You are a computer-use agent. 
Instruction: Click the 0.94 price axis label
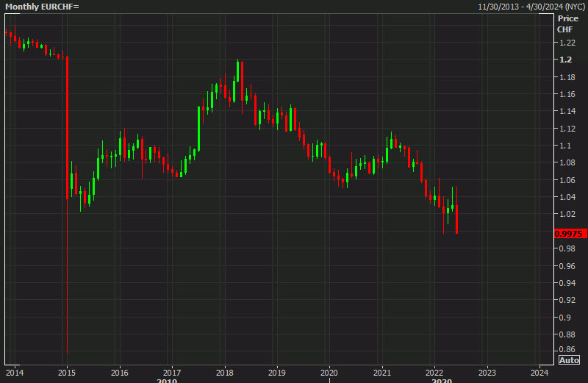tap(567, 283)
